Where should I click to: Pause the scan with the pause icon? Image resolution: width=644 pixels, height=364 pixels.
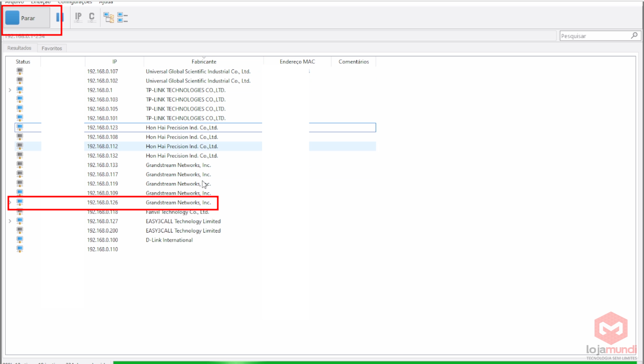point(59,18)
